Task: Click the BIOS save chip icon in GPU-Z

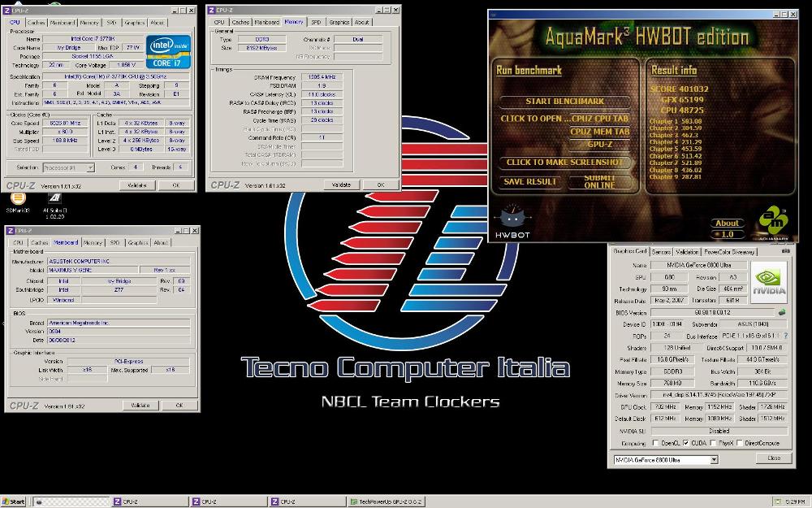Action: [782, 313]
